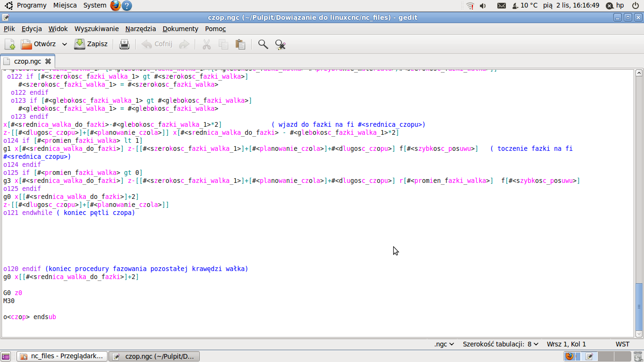Open the trash icon in bottom panel
Image resolution: width=644 pixels, height=362 pixels.
pos(637,356)
